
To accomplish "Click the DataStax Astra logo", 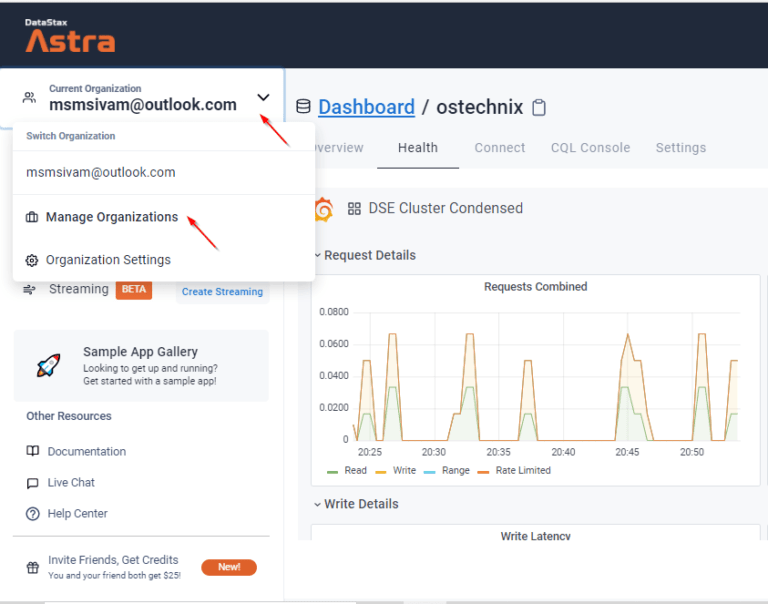I will coord(69,35).
